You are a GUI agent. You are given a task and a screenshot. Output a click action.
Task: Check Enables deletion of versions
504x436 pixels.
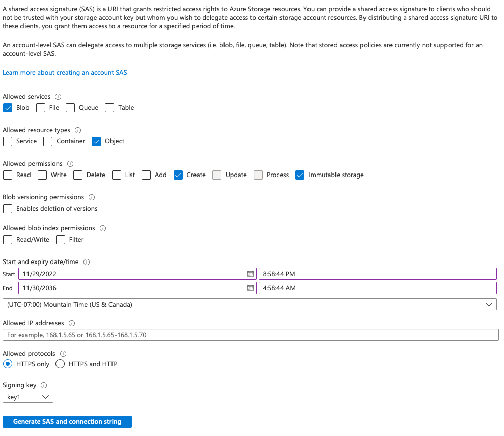click(x=7, y=208)
